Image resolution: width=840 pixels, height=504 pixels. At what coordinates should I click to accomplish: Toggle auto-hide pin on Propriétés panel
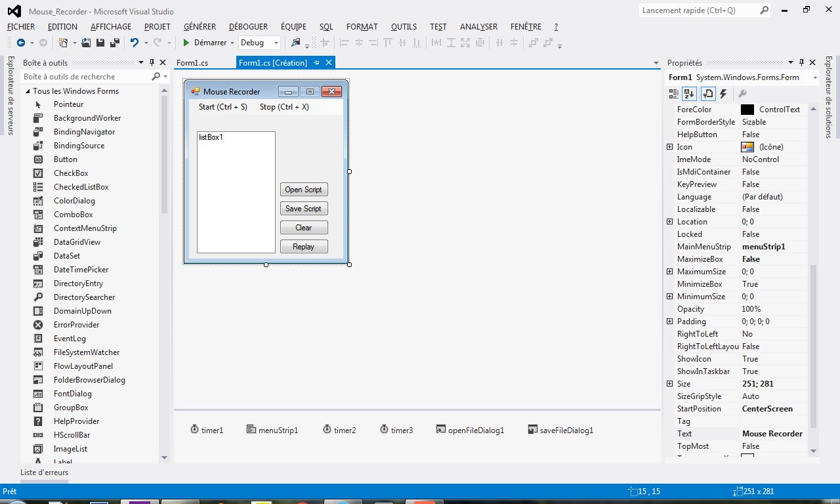tap(801, 62)
